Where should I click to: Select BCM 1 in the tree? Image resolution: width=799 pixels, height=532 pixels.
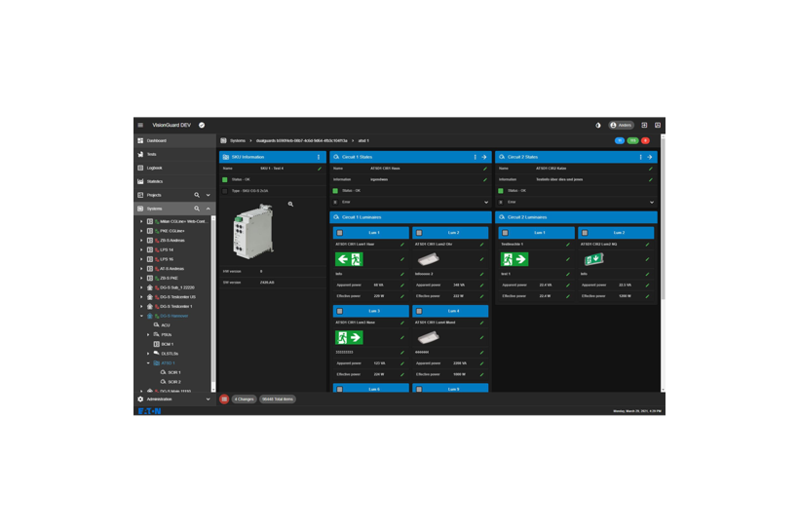point(168,344)
